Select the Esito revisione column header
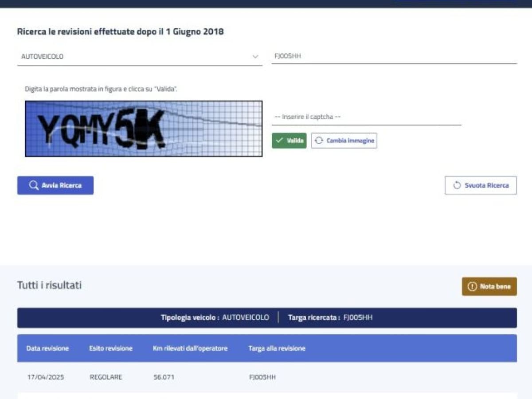 click(111, 348)
